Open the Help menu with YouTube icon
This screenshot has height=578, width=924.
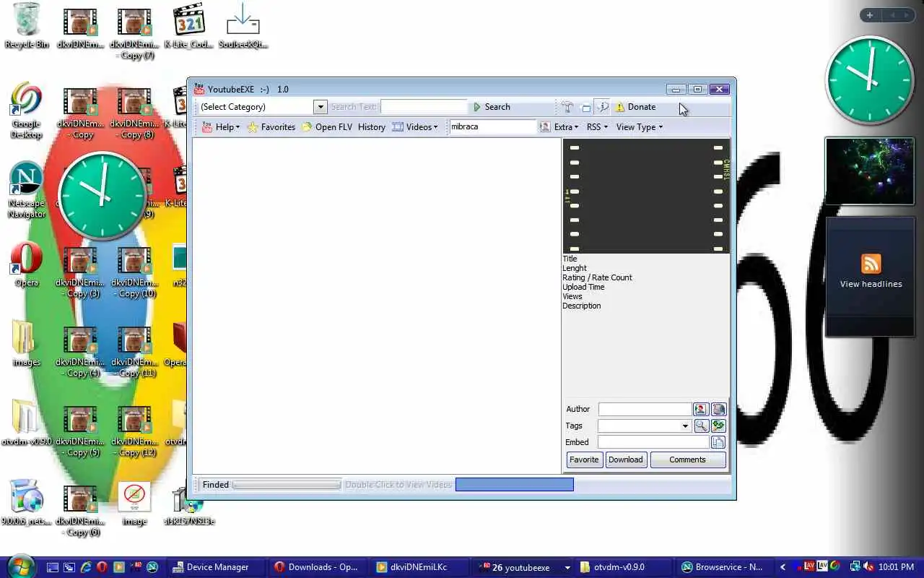(x=220, y=127)
